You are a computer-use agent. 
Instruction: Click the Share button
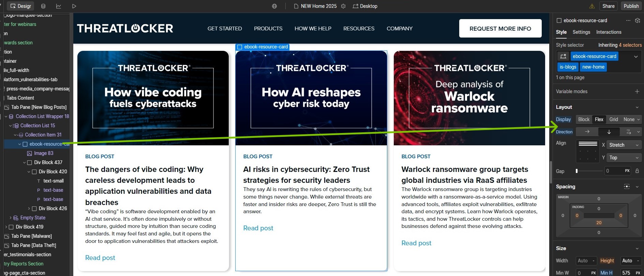(x=609, y=6)
